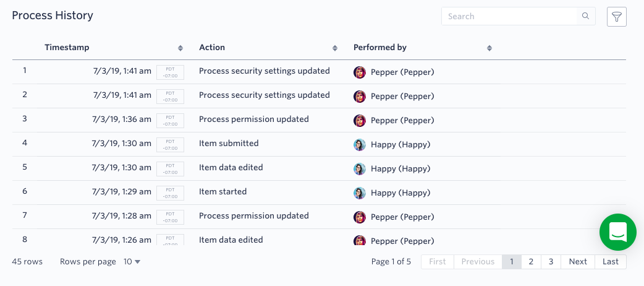The height and width of the screenshot is (286, 644).
Task: Click timestamp 7/3/19, 1:28 am
Action: pyautogui.click(x=122, y=215)
